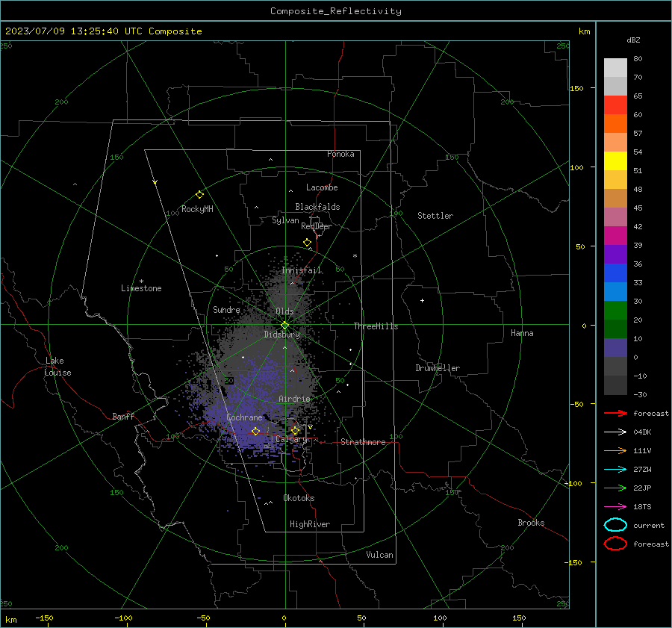The height and width of the screenshot is (628, 672).
Task: Click the Blackfalds town label
Action: [x=317, y=207]
